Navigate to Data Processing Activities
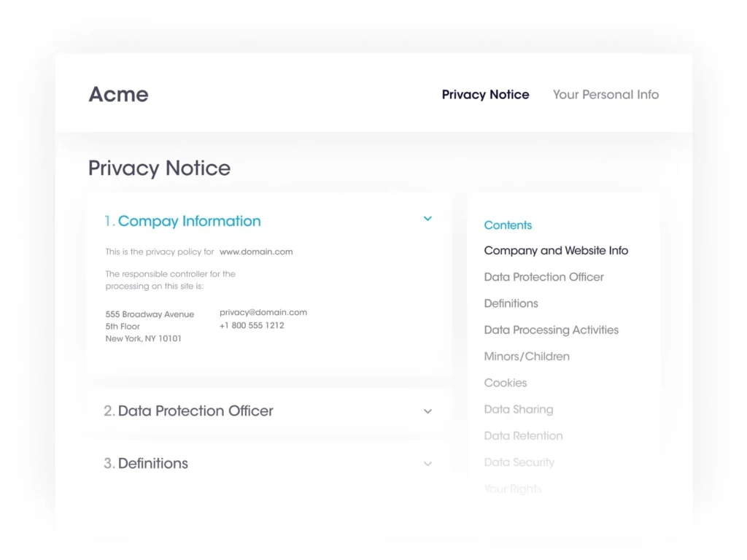Screen dimensions: 747x560 (x=551, y=330)
